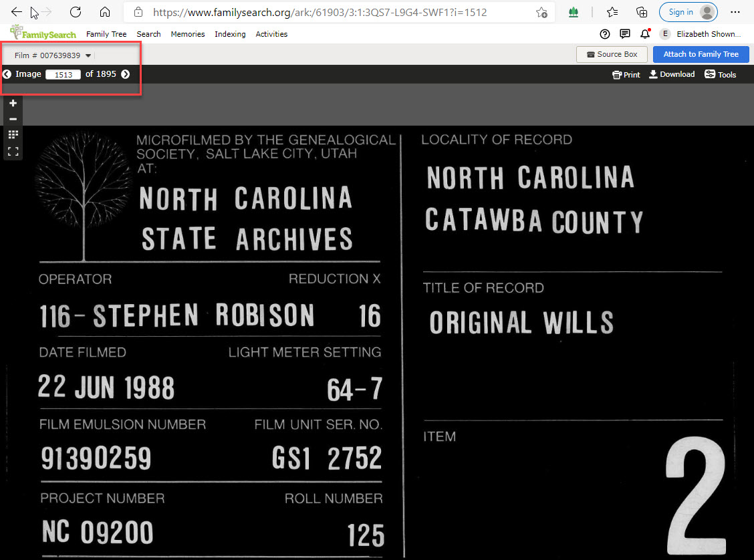Edit the image number field

tap(63, 74)
